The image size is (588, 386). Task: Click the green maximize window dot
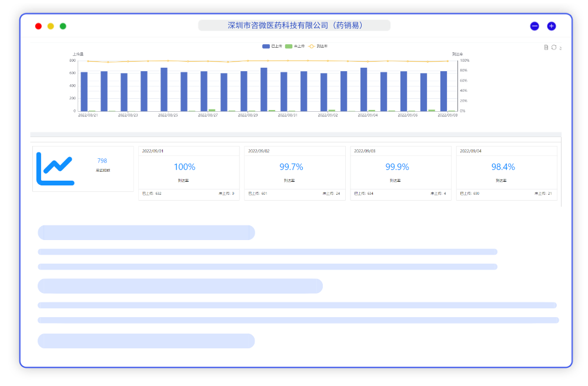[63, 26]
